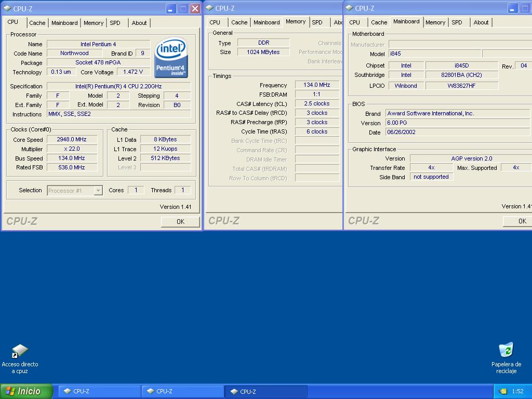Click the Rated FSB value 536.0 MHz

pyautogui.click(x=72, y=167)
